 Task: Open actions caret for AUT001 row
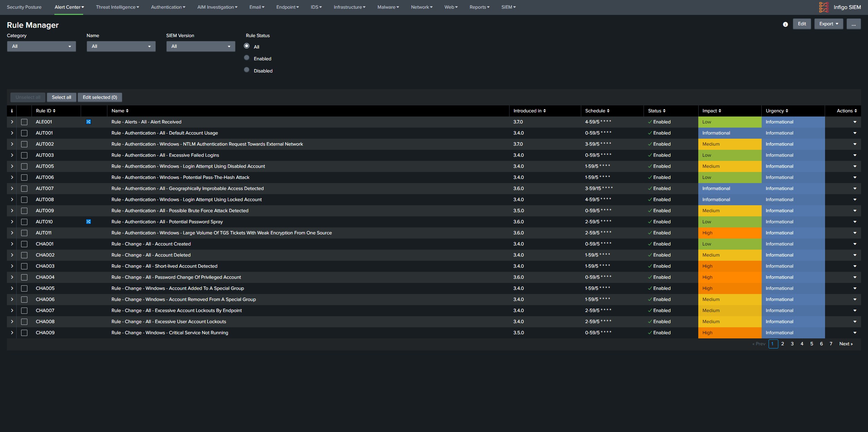pos(854,133)
